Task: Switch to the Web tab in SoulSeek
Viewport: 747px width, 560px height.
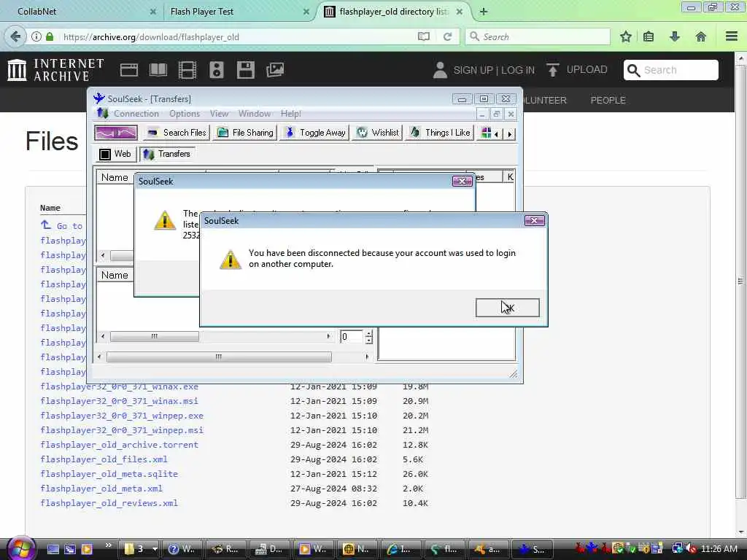Action: point(115,154)
